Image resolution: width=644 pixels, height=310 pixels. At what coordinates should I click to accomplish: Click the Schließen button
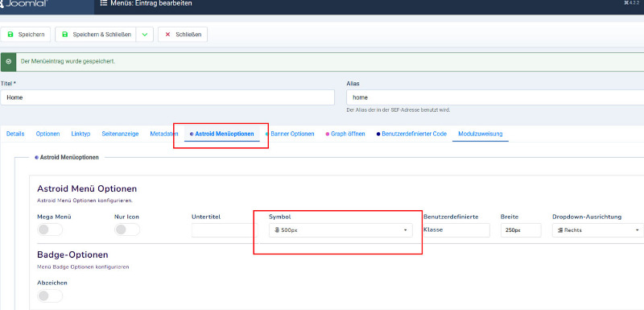coord(183,35)
